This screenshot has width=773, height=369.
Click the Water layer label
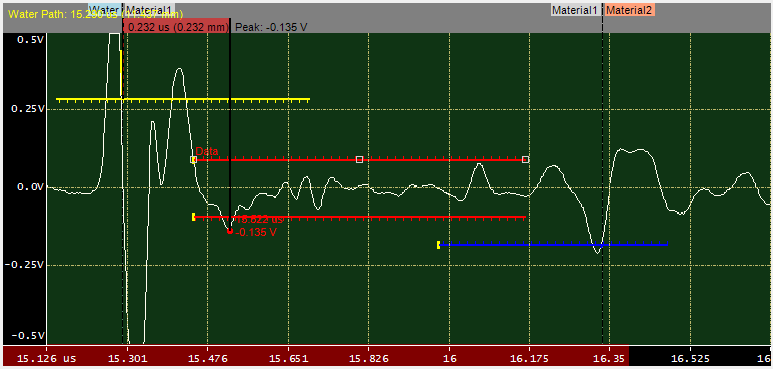point(104,10)
